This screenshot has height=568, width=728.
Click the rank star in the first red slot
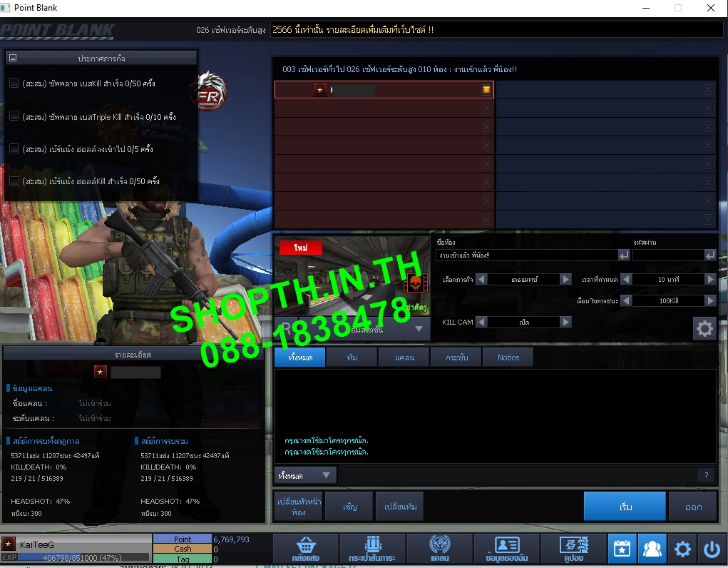(320, 90)
